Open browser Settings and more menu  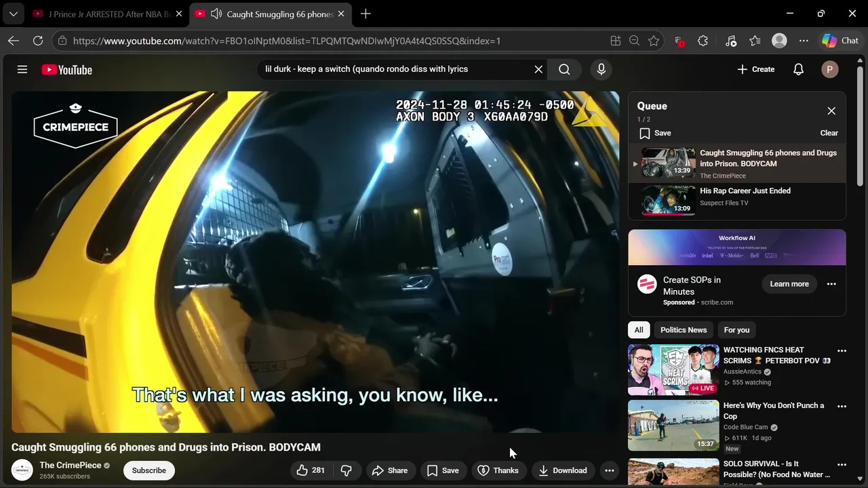[x=804, y=41]
